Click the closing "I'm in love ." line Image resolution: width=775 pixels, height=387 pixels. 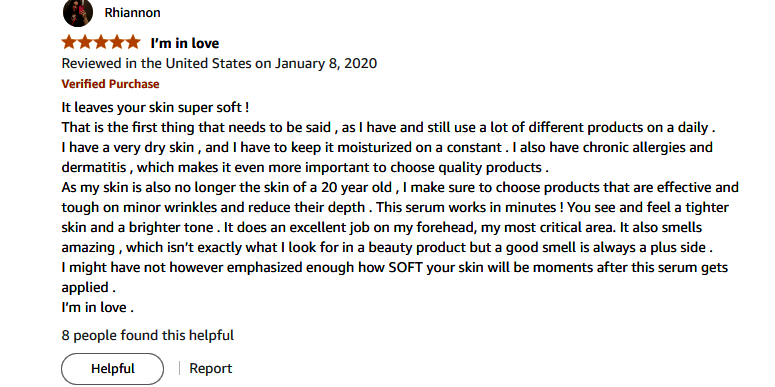(97, 307)
